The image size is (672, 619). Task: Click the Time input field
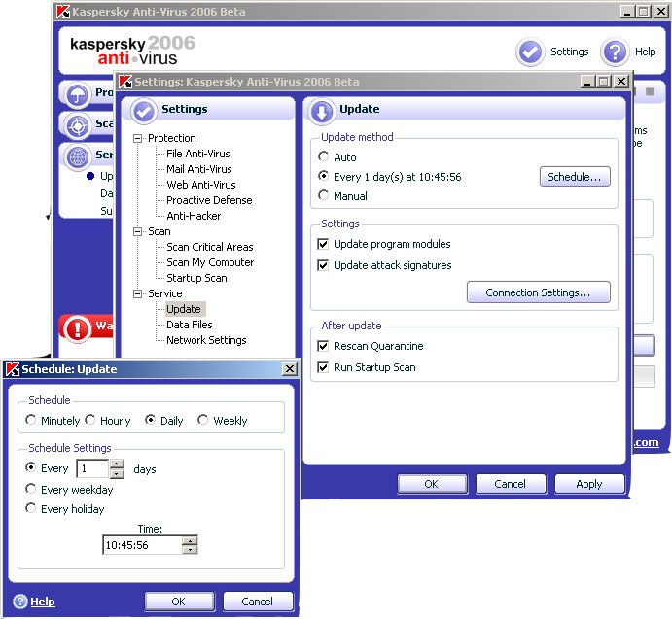click(x=142, y=545)
